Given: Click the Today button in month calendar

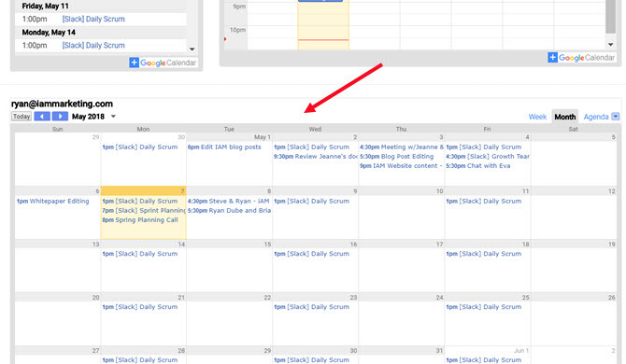Looking at the screenshot, I should pos(21,117).
